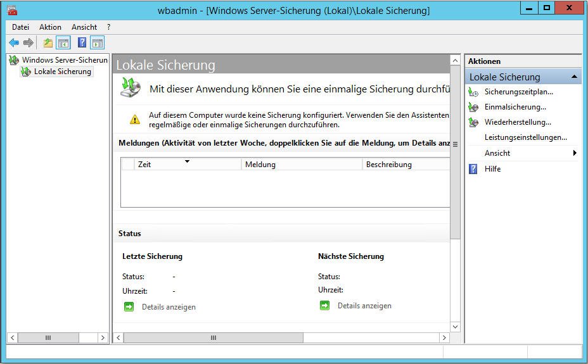Viewport: 588px width, 364px height.
Task: Click the yellow warning triangle icon
Action: [x=134, y=120]
